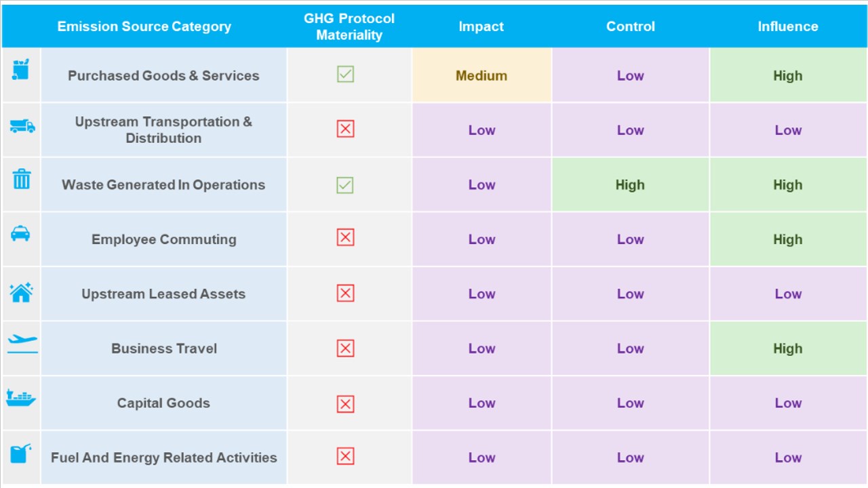Click the delivery truck icon
This screenshot has width=868, height=488.
[x=22, y=126]
